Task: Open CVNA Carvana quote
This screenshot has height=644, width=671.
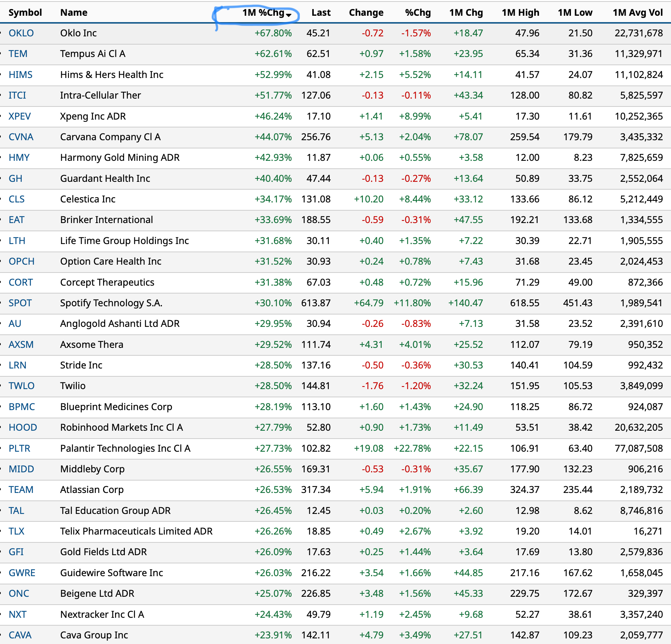Action: tap(21, 137)
